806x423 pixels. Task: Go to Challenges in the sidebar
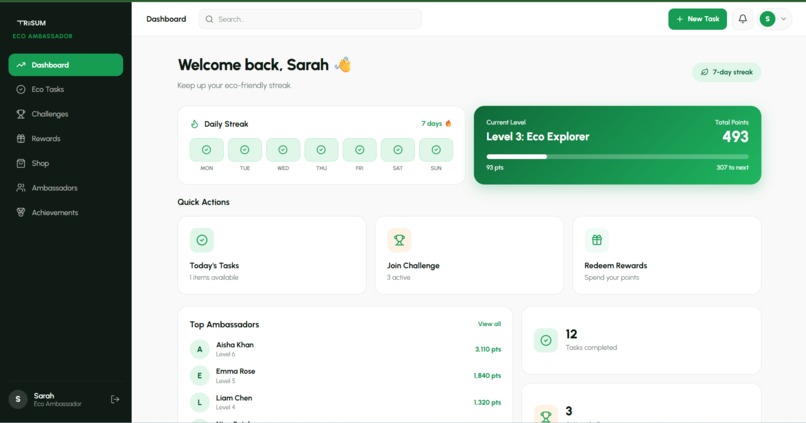point(66,114)
